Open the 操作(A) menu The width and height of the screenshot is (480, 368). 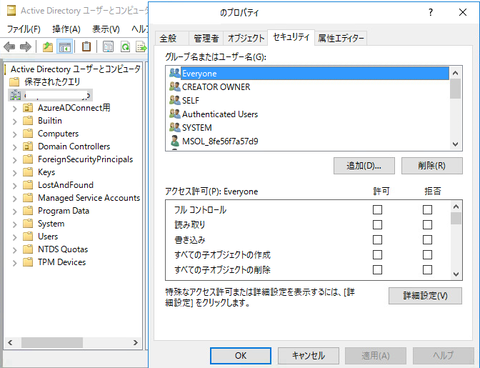coord(66,29)
